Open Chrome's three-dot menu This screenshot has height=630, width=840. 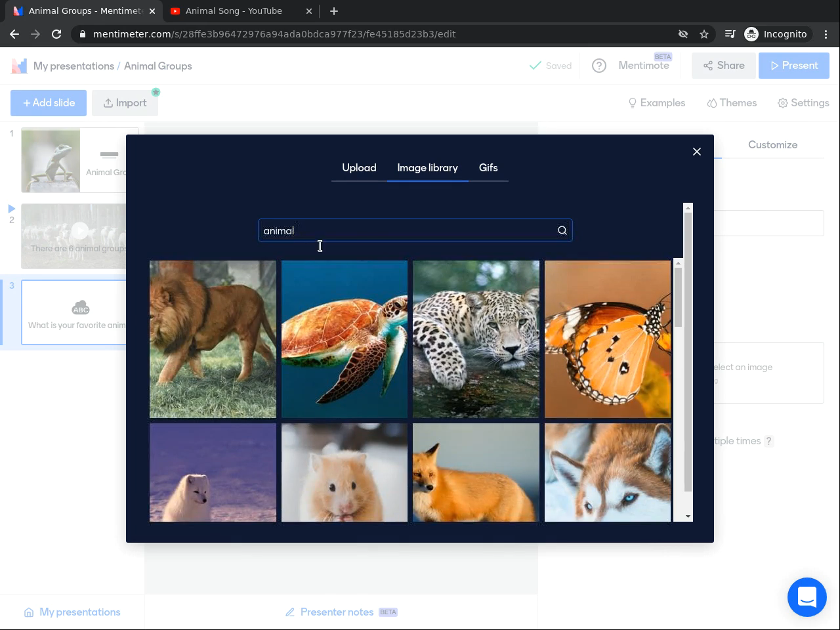coord(826,34)
